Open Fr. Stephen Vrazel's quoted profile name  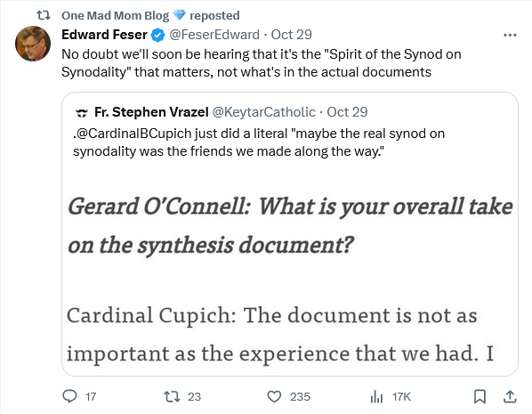coord(151,112)
